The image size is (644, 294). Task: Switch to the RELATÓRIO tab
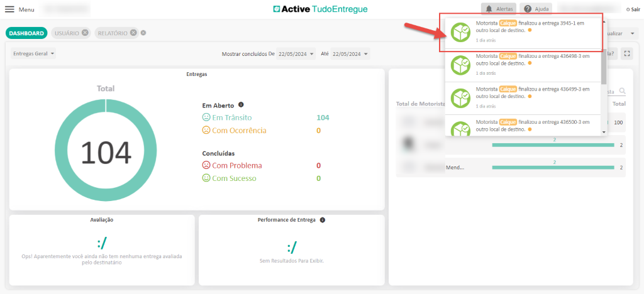click(112, 33)
